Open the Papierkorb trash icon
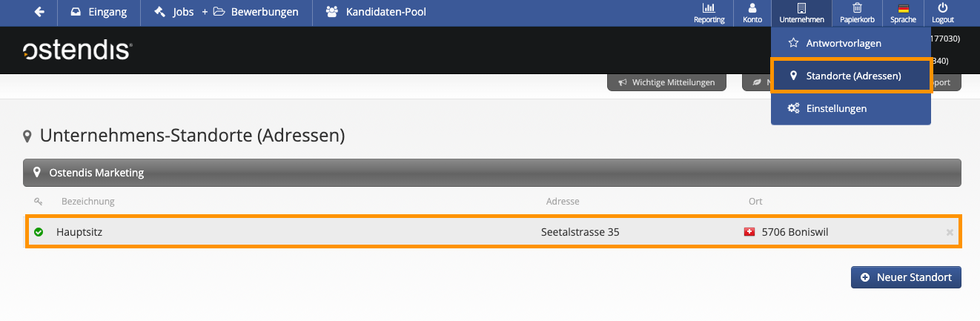 [857, 13]
